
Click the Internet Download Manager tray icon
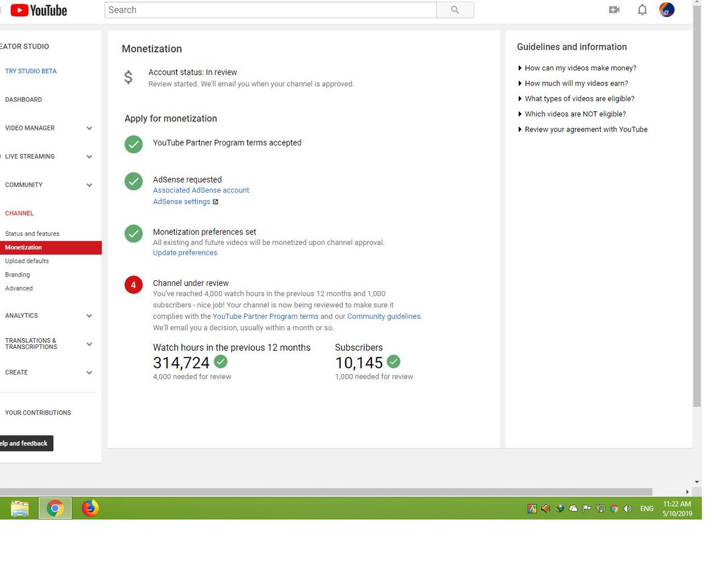point(559,509)
